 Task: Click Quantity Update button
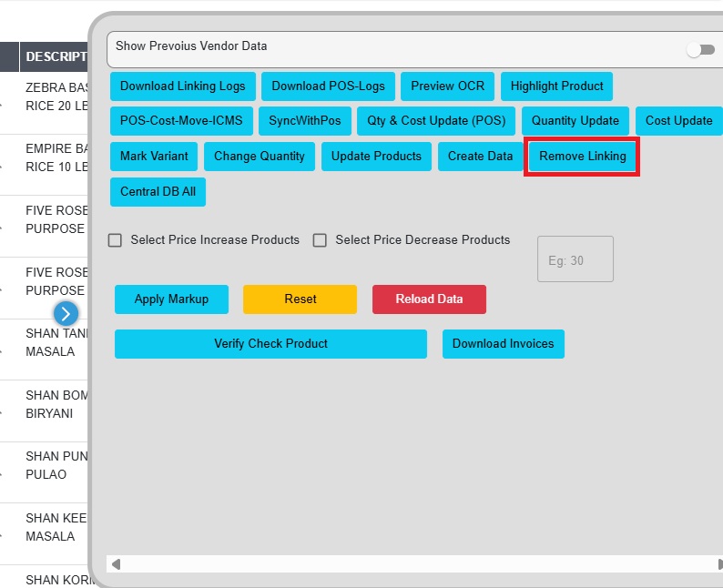[x=575, y=121]
